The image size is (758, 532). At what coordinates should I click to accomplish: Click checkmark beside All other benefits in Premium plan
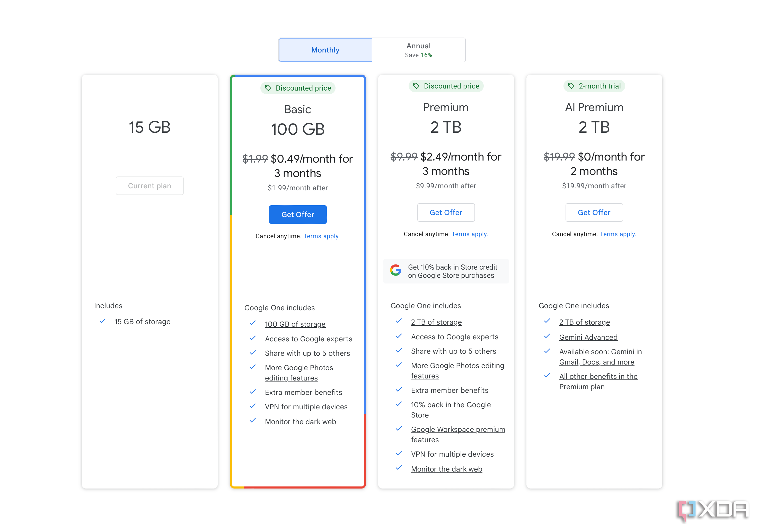pos(547,376)
